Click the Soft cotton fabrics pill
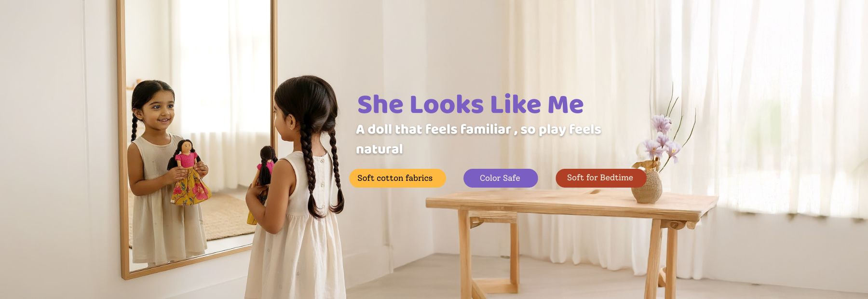The image size is (868, 299). 397,178
